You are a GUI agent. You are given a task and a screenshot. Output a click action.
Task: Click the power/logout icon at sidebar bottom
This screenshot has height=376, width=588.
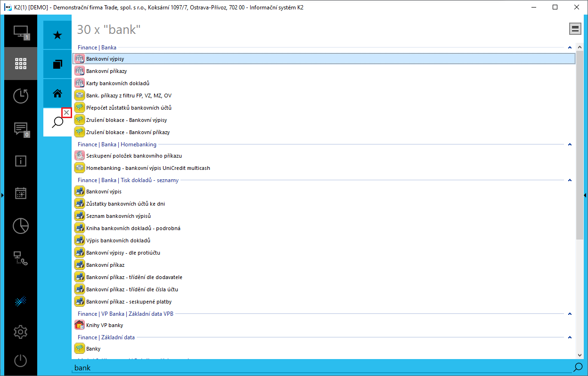click(x=20, y=360)
